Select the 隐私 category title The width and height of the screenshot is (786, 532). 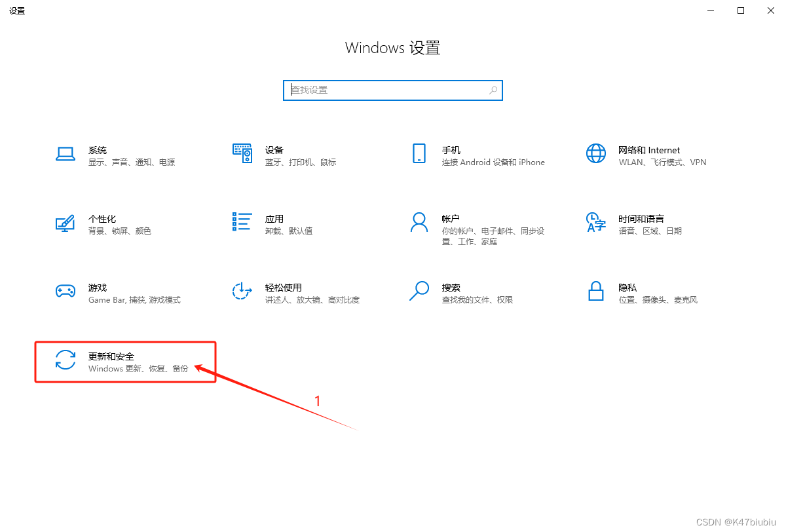click(x=627, y=288)
